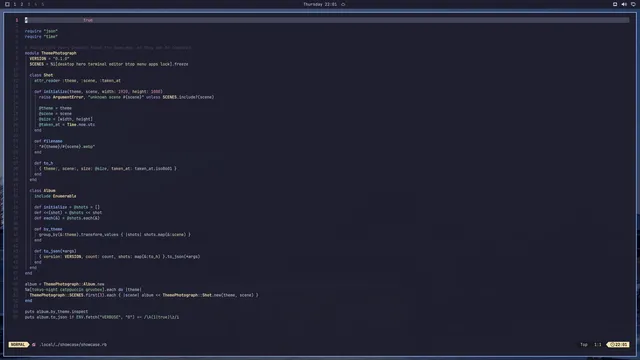640x360 pixels.
Task: Click the def to_h line
Action: 44,163
